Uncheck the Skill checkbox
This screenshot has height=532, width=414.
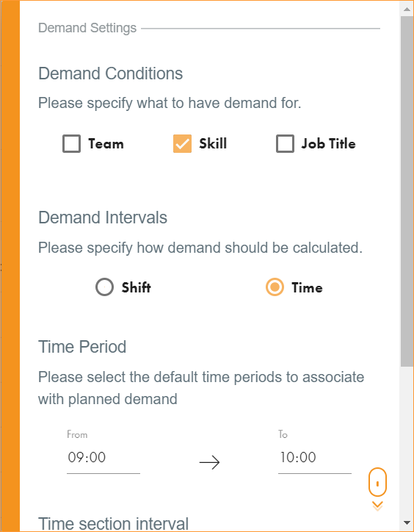pyautogui.click(x=183, y=143)
